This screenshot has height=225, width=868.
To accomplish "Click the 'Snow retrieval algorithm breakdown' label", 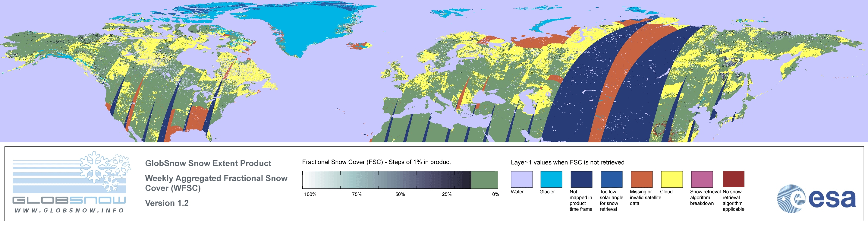I will click(705, 197).
